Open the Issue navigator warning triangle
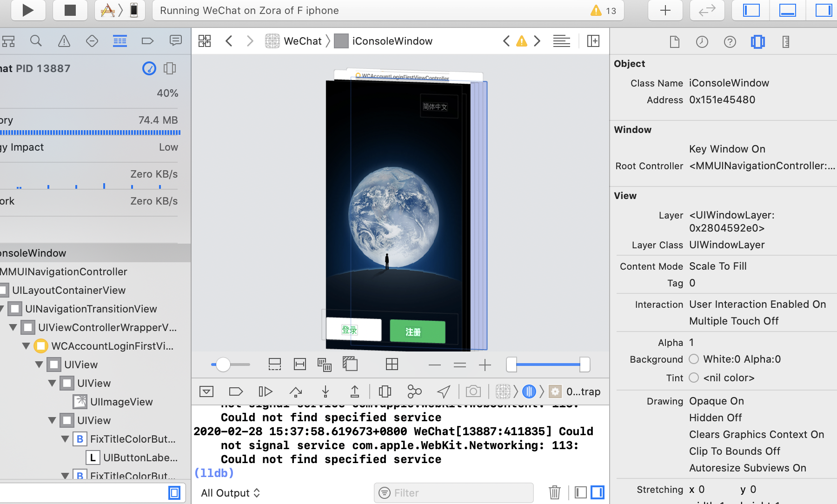Viewport: 837px width, 504px height. pyautogui.click(x=64, y=41)
